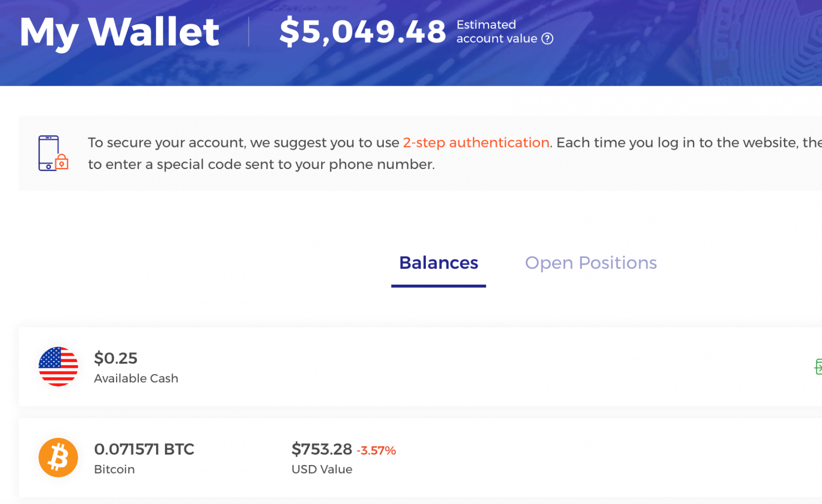Click the security suggestion banner text
822x504 pixels.
pos(455,153)
